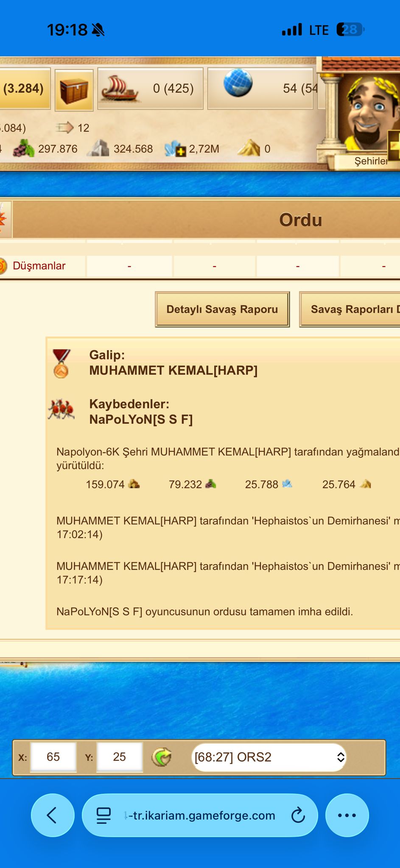The width and height of the screenshot is (400, 868).
Task: Tap the enemy shield icon beside Düşmanlar
Action: [3, 266]
